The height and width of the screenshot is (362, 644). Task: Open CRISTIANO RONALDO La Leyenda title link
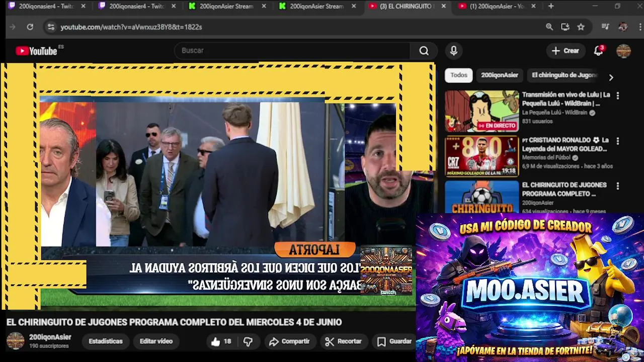566,144
